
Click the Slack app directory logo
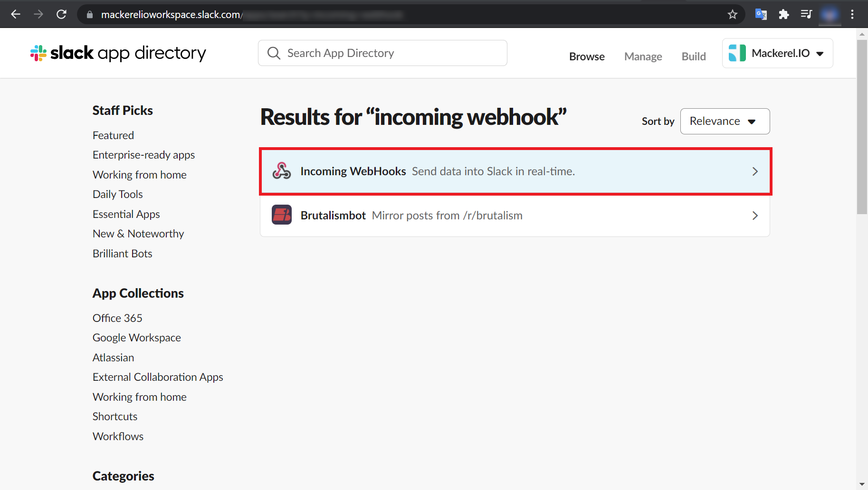point(117,53)
